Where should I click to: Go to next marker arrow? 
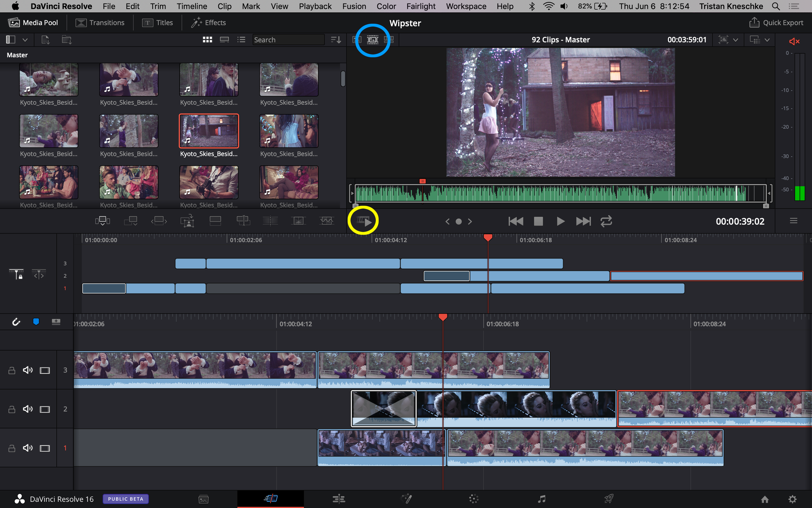click(x=470, y=221)
